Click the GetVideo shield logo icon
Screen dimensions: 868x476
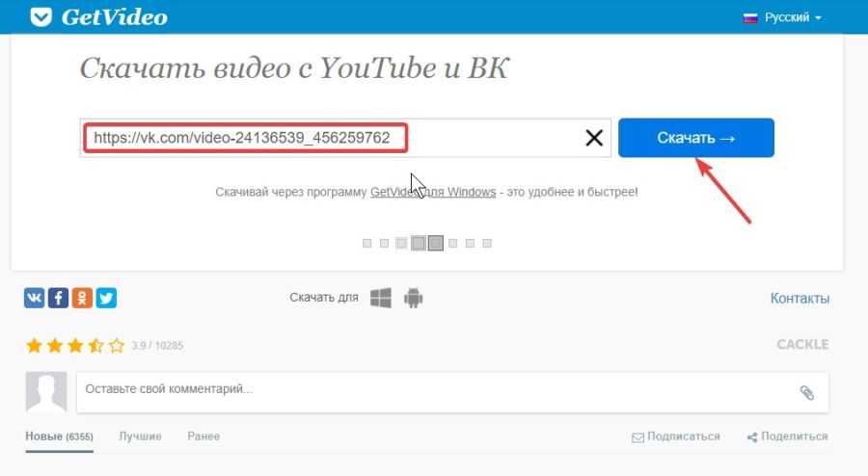41,17
